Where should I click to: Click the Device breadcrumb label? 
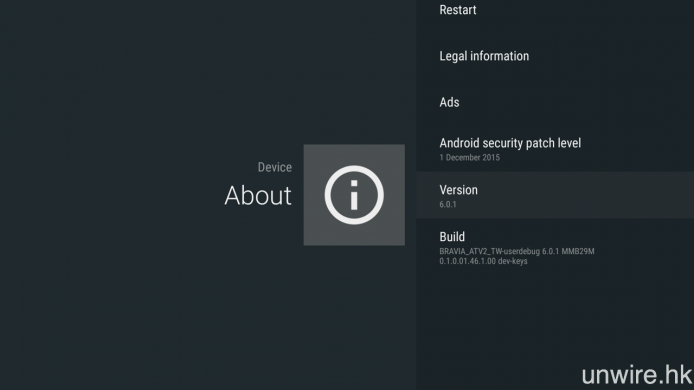tap(275, 167)
